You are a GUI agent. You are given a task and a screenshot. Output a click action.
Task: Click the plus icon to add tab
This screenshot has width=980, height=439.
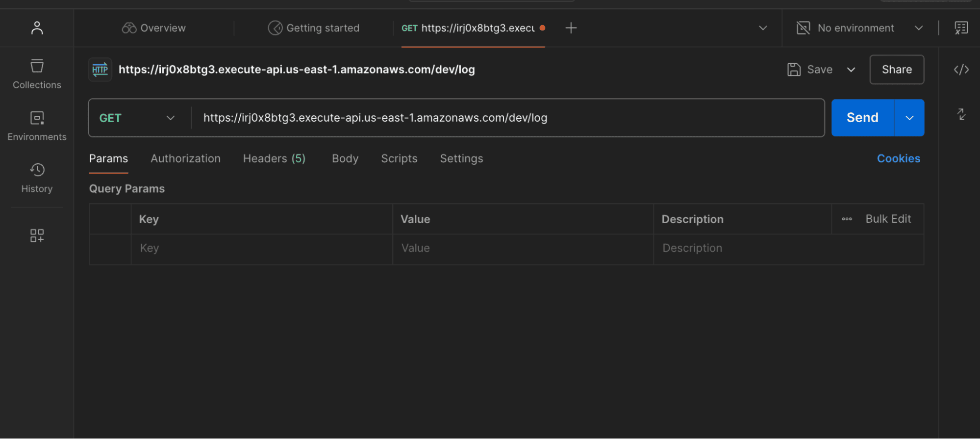tap(571, 28)
